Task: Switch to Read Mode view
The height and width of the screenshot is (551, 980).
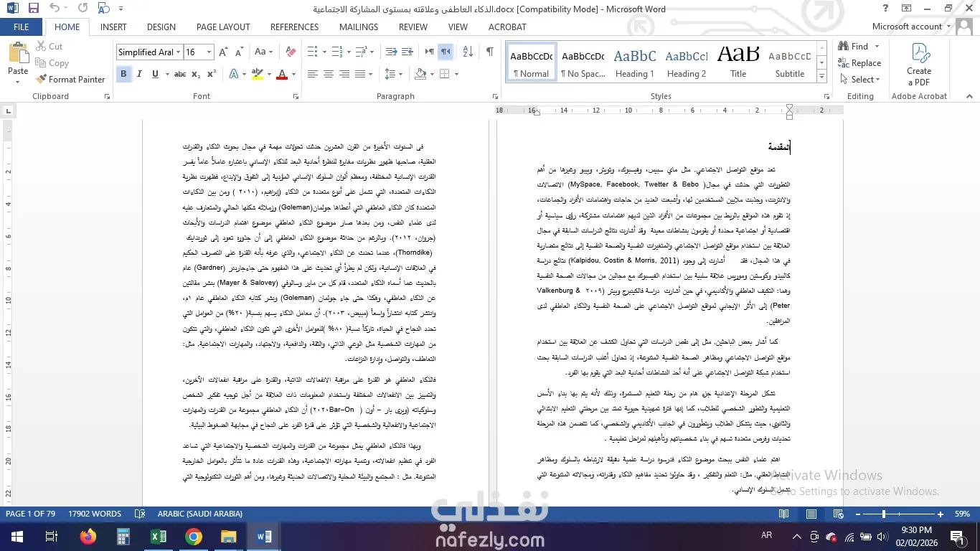Action: 784,514
